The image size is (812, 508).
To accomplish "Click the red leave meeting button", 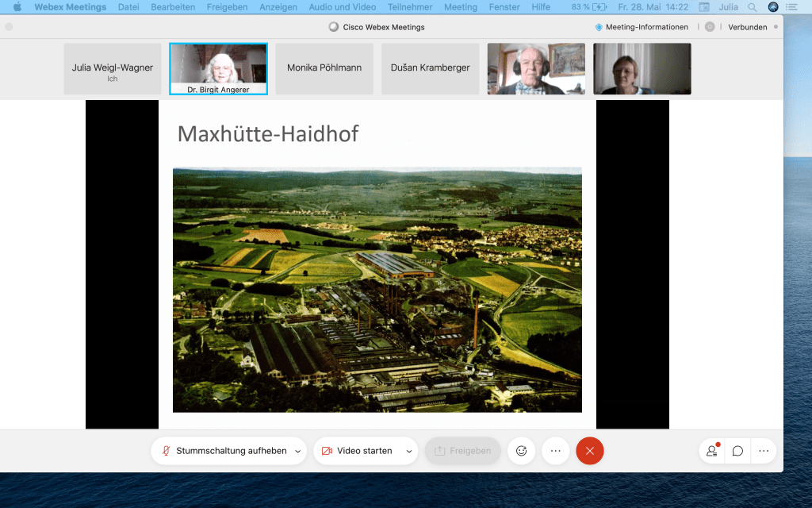I will (589, 451).
